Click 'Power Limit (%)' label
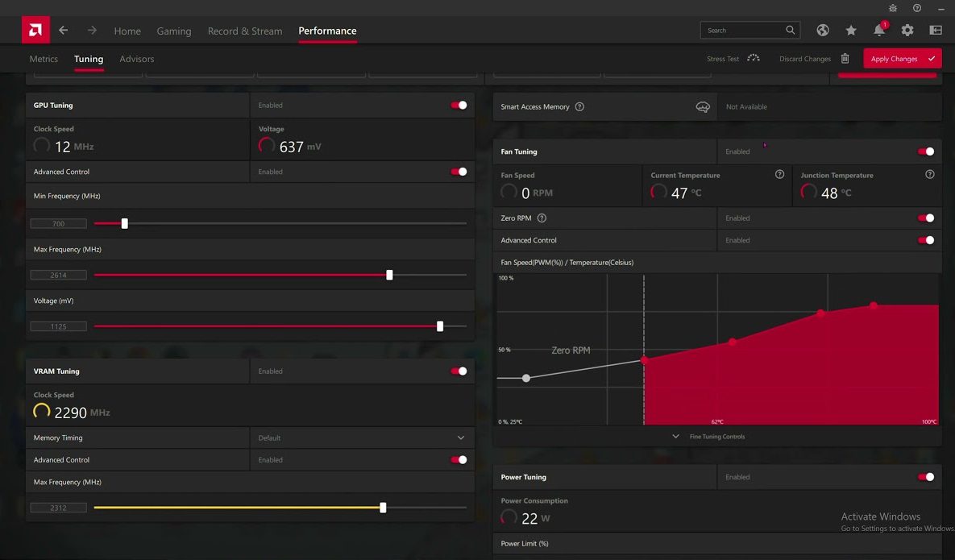The image size is (955, 560). (525, 544)
